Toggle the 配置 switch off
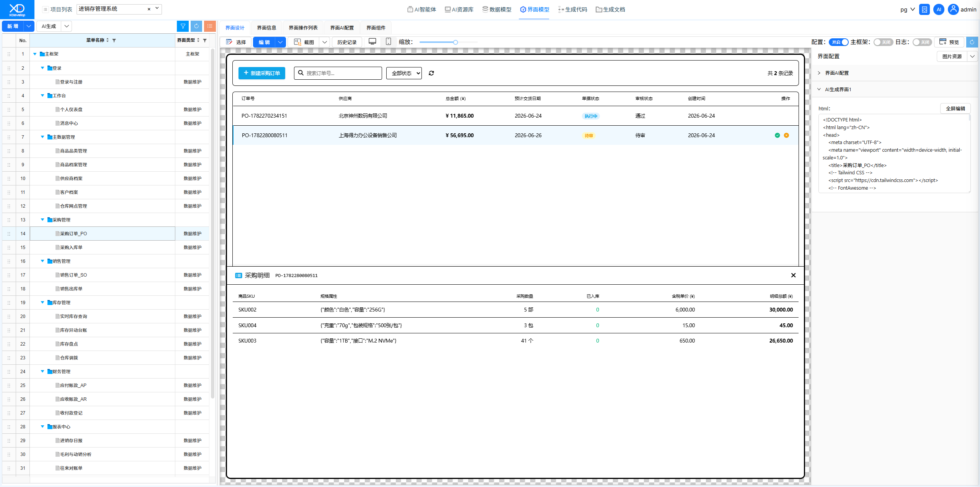Viewport: 980px width, 487px height. click(838, 42)
